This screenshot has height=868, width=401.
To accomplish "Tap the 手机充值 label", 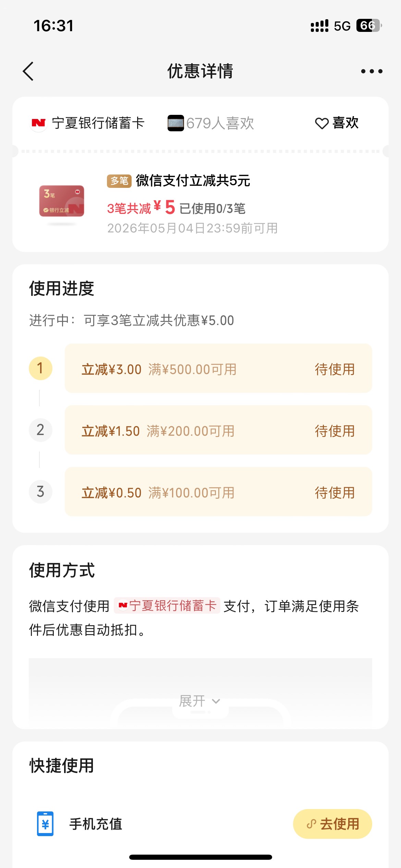I will point(96,824).
